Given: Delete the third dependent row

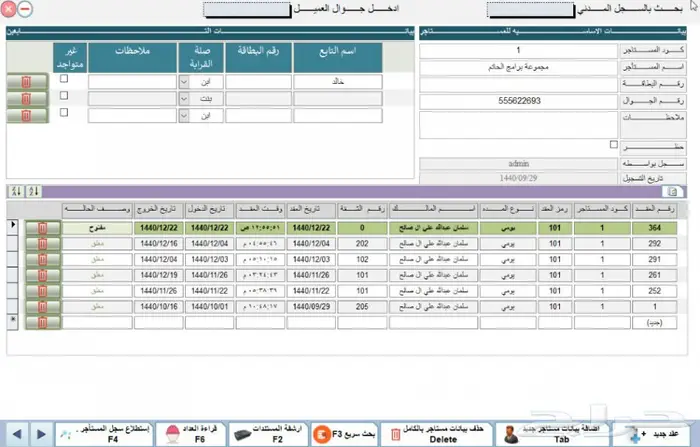Looking at the screenshot, I should (27, 116).
